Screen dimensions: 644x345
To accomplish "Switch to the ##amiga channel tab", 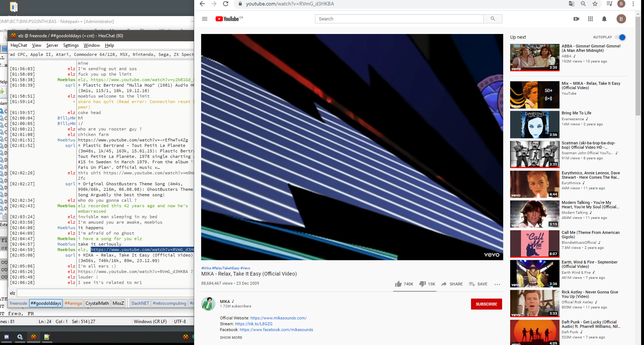I will click(73, 303).
